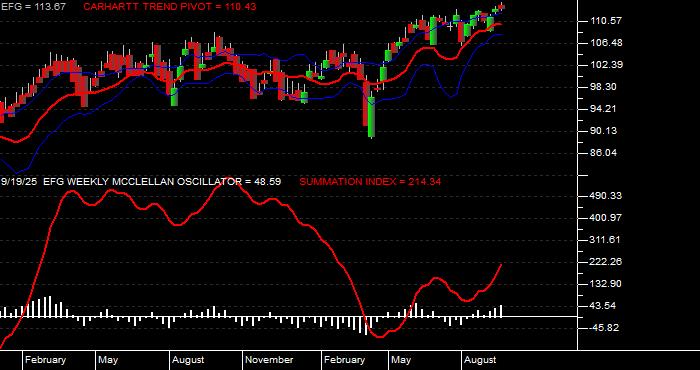Click the EFG = 113.67 price label
700x370 pixels.
[x=33, y=7]
